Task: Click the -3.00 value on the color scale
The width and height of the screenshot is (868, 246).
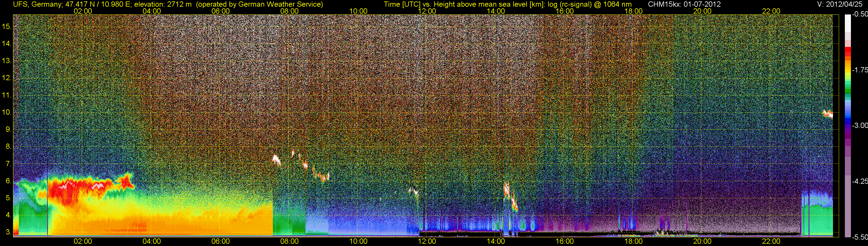Action: (x=860, y=125)
